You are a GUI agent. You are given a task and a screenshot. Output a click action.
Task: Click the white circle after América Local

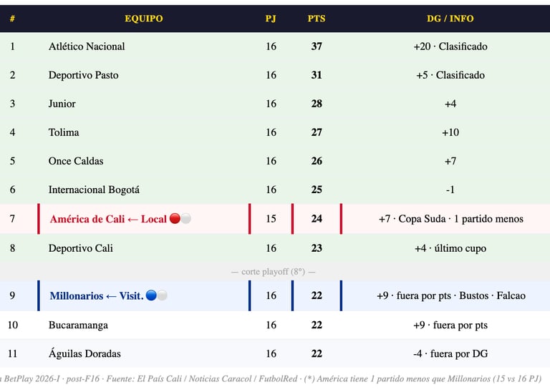185,219
